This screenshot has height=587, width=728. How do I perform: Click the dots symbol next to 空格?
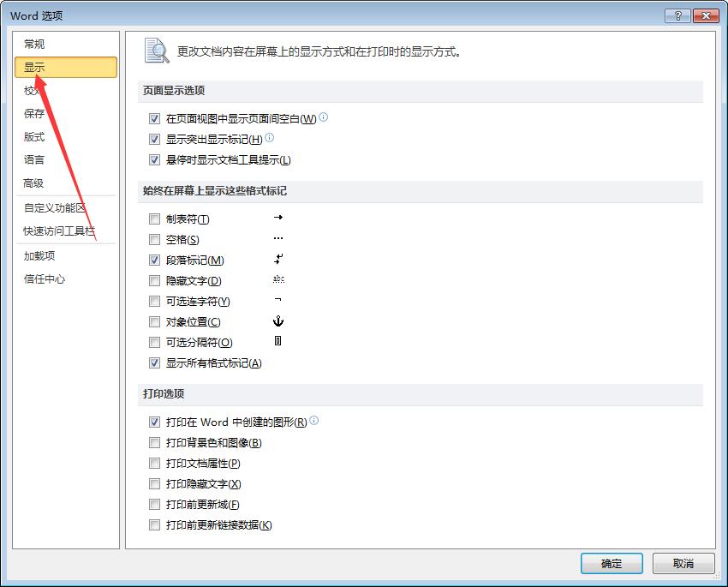[278, 238]
